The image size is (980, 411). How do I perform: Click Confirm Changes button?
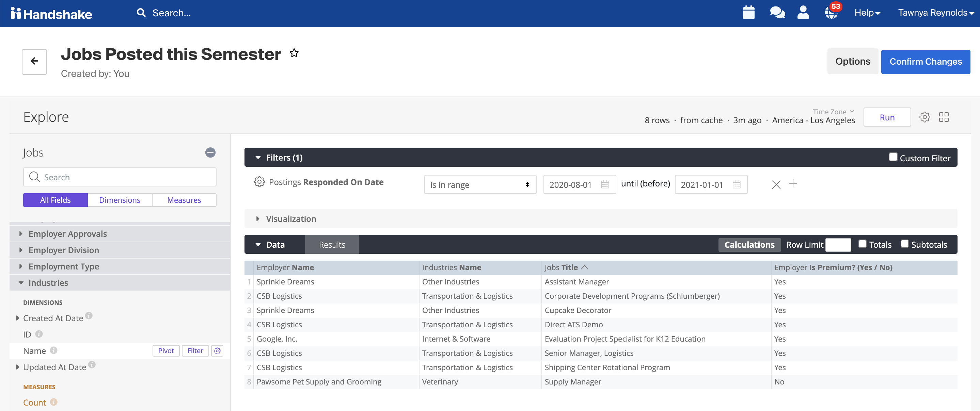point(925,62)
